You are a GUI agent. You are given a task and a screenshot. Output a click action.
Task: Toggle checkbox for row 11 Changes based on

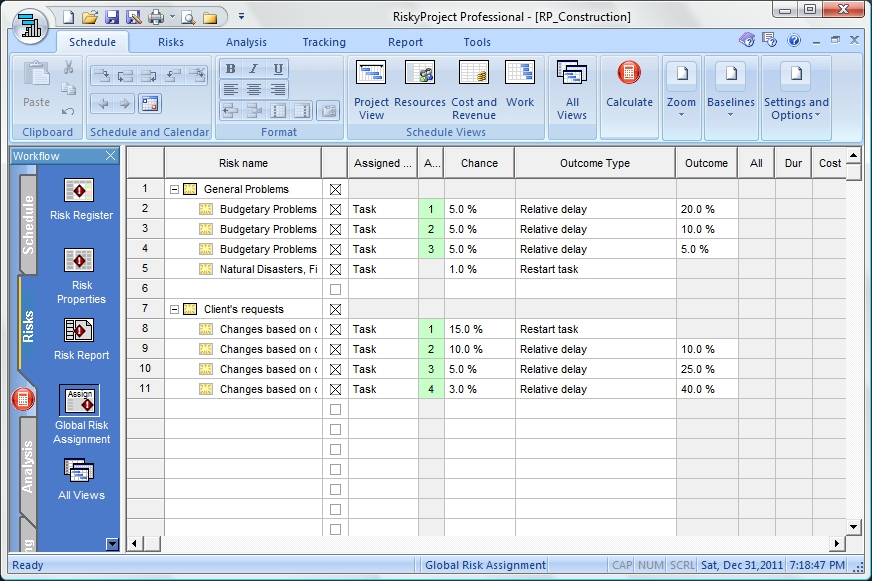click(335, 389)
